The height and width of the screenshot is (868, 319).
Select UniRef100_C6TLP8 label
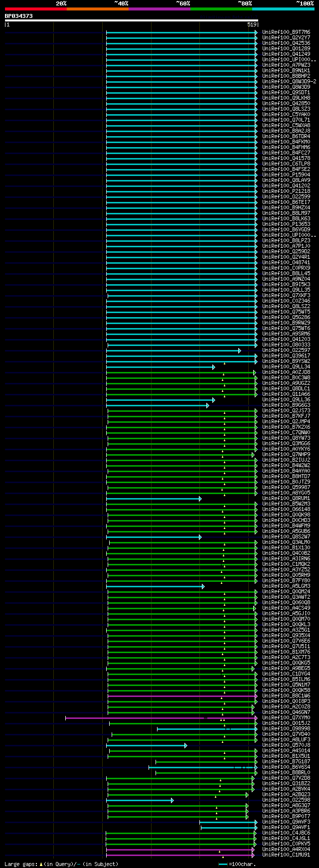[x=286, y=164]
